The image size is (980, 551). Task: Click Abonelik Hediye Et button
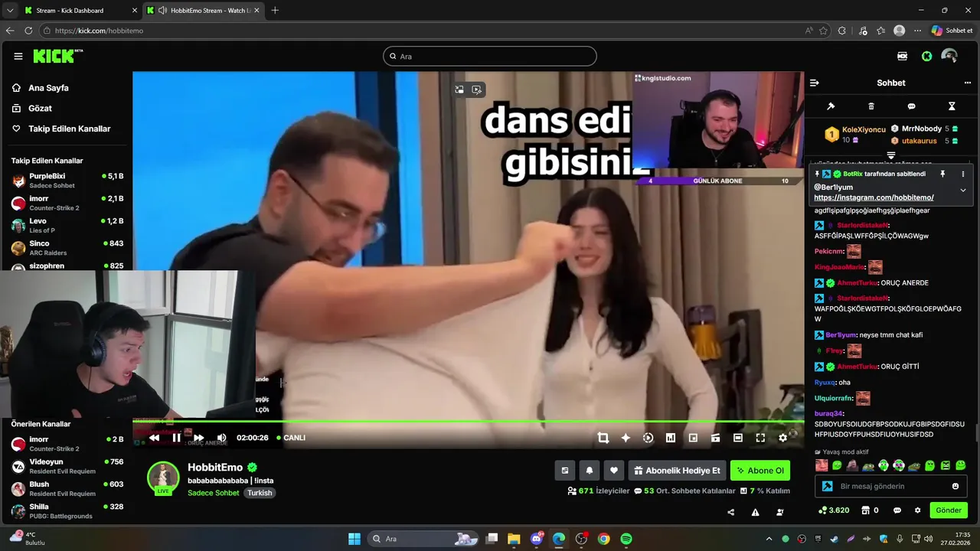tap(677, 471)
